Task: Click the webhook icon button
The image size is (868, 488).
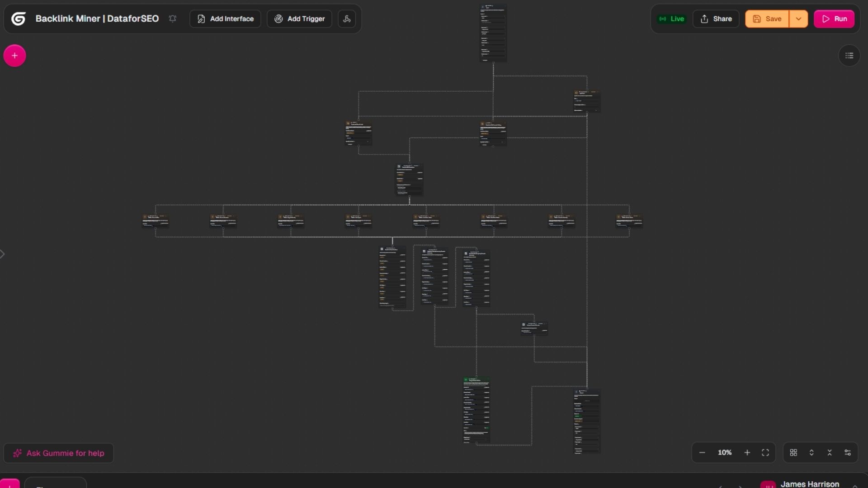Action: pyautogui.click(x=347, y=19)
